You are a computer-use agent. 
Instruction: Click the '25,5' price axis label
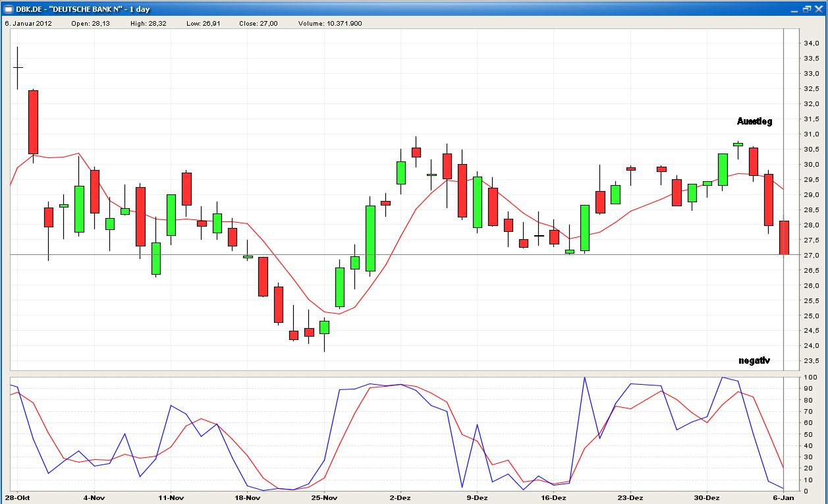(811, 301)
